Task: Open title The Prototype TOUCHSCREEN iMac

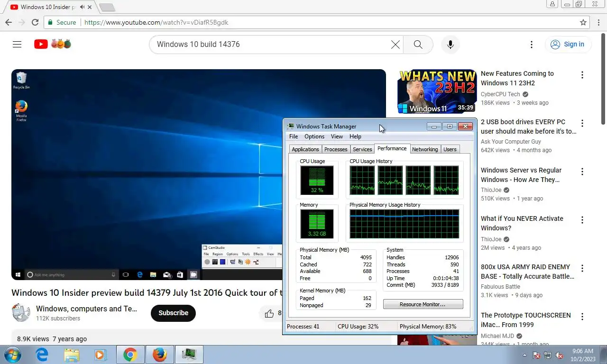Action: coord(526,320)
